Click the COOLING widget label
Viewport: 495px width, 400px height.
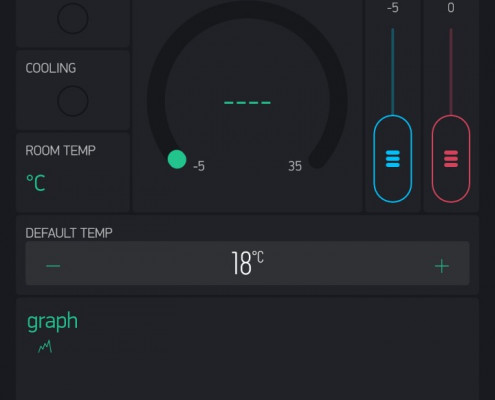click(x=51, y=68)
